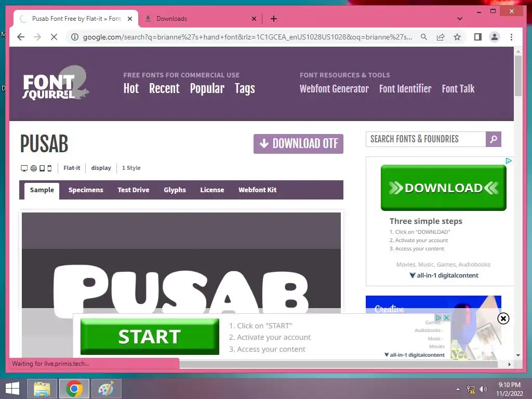Viewport: 532px width, 399px height.
Task: Click the app phone license icon
Action: pyautogui.click(x=49, y=168)
